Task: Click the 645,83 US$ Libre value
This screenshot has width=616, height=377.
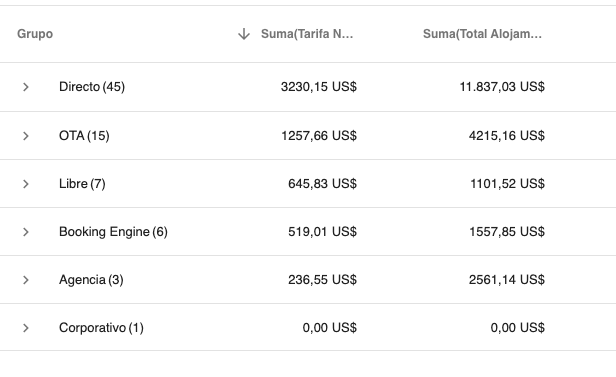Action: 322,183
